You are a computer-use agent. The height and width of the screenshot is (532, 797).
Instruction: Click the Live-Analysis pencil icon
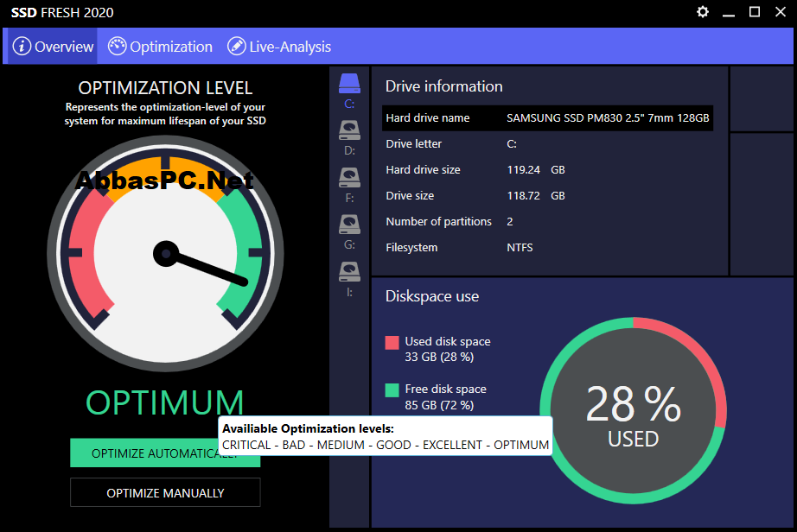coord(236,46)
